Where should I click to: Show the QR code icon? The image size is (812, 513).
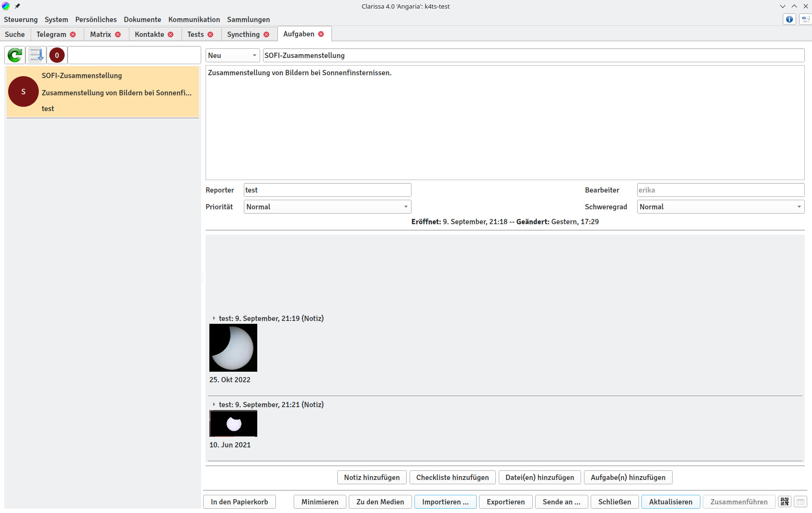(785, 502)
